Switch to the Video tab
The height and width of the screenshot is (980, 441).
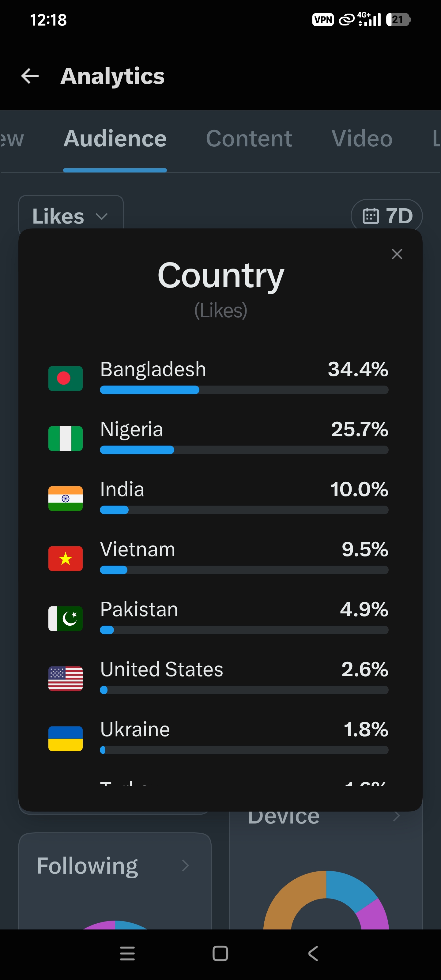362,138
